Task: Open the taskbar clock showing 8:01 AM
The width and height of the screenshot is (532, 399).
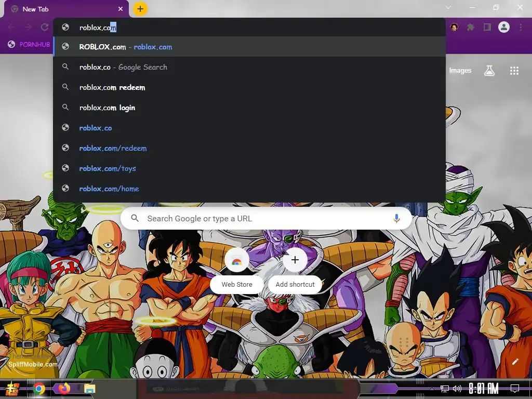Action: click(484, 389)
